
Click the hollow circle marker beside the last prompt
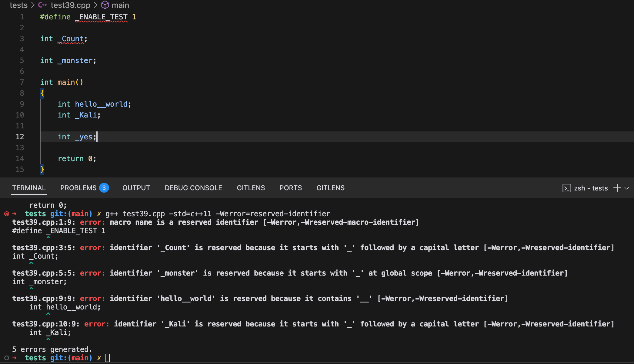click(7, 358)
